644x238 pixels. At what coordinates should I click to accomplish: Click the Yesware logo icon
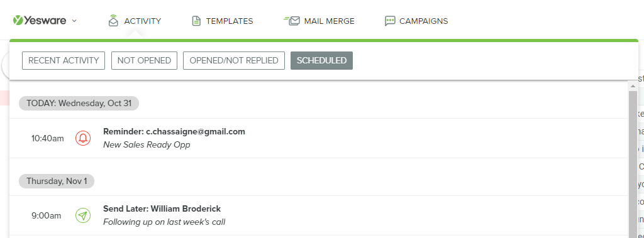pyautogui.click(x=18, y=20)
